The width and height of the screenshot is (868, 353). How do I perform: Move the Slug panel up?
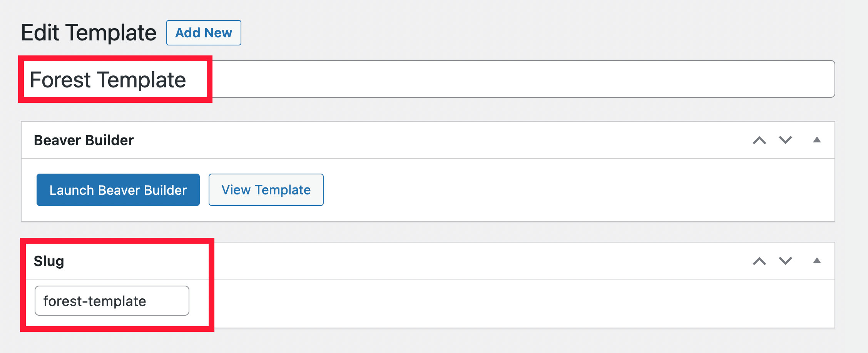[759, 261]
